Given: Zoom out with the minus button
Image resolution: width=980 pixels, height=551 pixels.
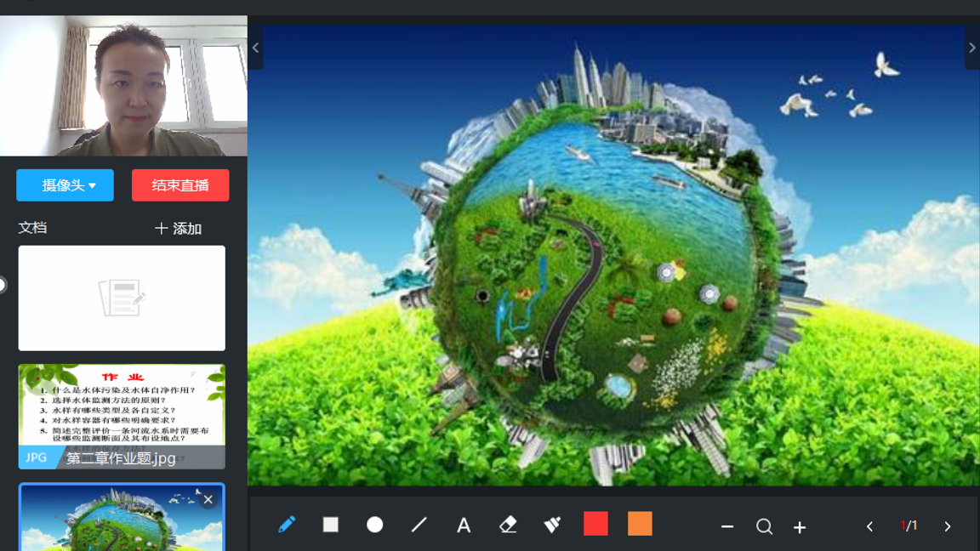Looking at the screenshot, I should click(x=727, y=527).
